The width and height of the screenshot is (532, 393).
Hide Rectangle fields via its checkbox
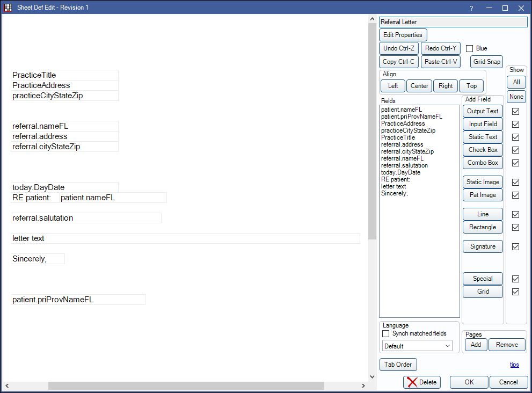(x=516, y=227)
